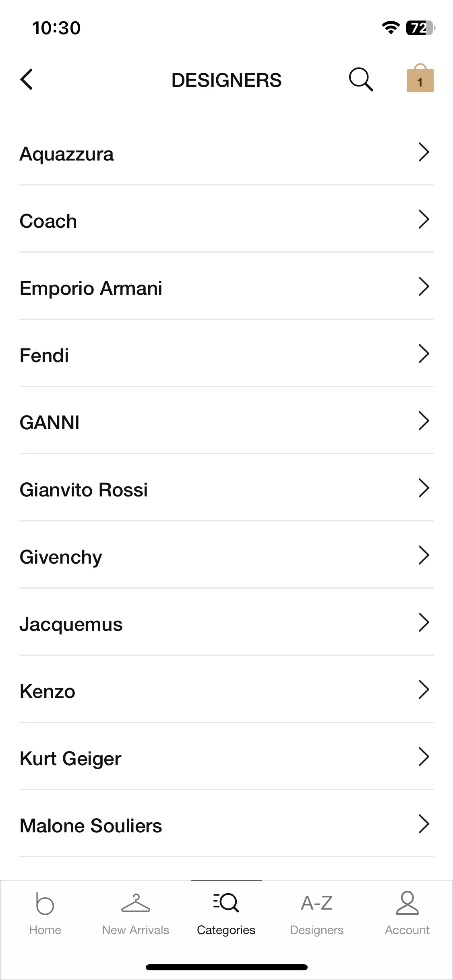The height and width of the screenshot is (980, 453).
Task: Open the search magnifier icon
Action: click(361, 80)
